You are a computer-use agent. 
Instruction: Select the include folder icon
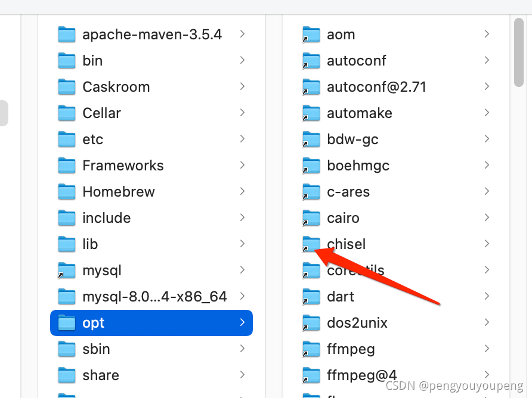coord(67,217)
